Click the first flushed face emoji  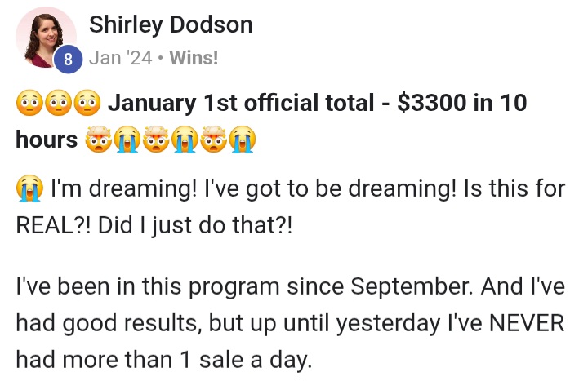[x=29, y=102]
